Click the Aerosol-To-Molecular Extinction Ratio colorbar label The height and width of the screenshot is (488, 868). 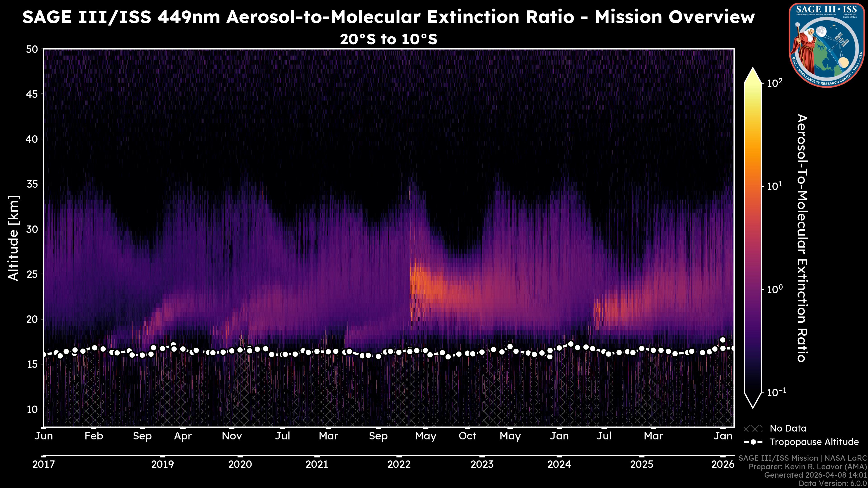(x=802, y=238)
